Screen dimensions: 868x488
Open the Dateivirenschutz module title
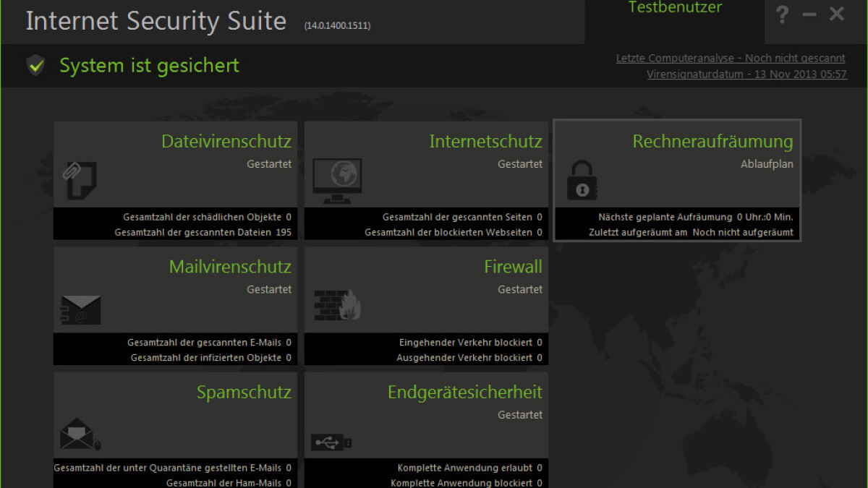tap(226, 141)
